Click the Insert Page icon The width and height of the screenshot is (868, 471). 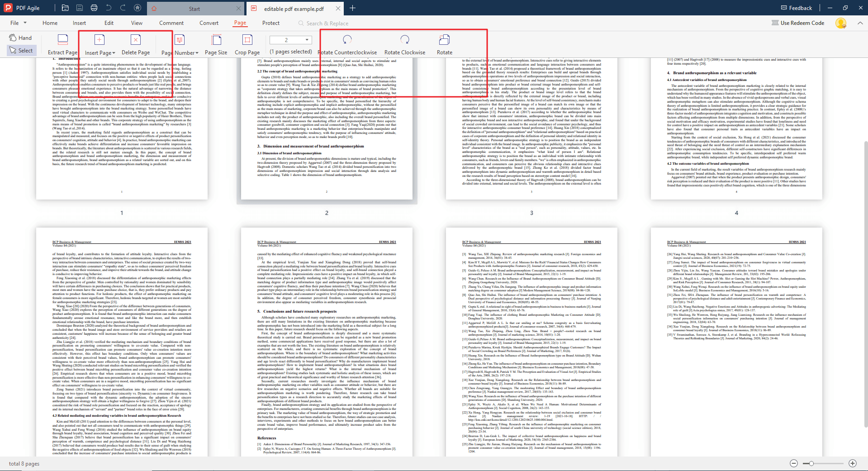coord(100,40)
